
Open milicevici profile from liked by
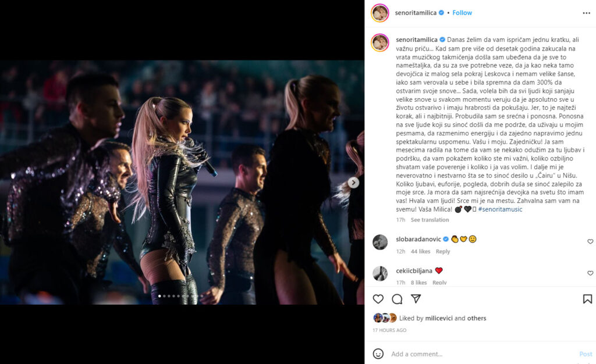[x=439, y=318]
